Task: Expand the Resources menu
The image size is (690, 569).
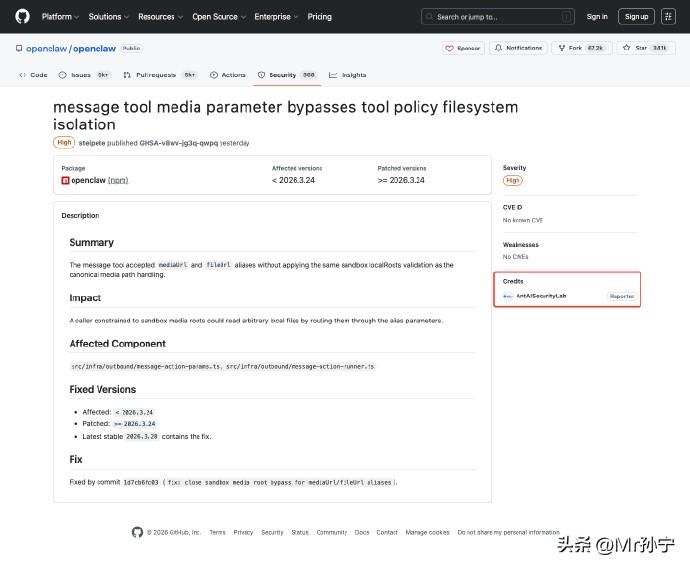Action: 160,17
